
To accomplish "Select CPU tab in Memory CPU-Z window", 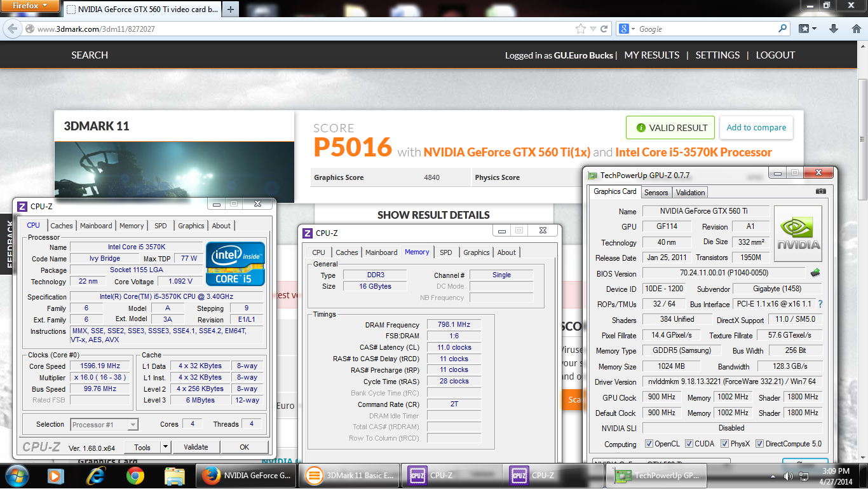I will [319, 252].
